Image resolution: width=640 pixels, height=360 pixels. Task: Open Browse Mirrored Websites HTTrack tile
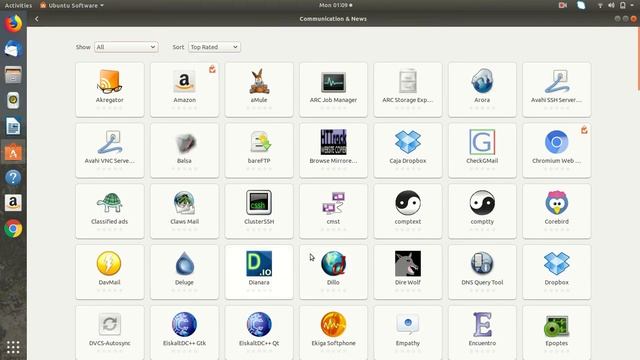tap(333, 151)
